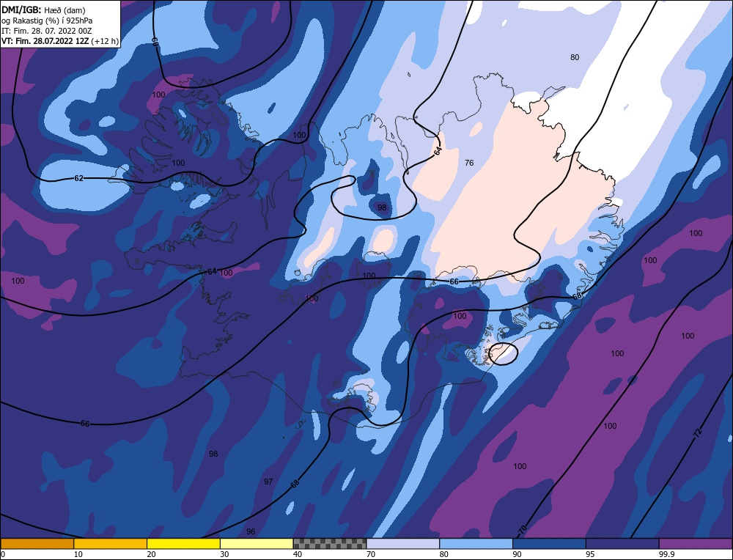
Task: Click the '40' legend tick label
Action: coord(298,554)
